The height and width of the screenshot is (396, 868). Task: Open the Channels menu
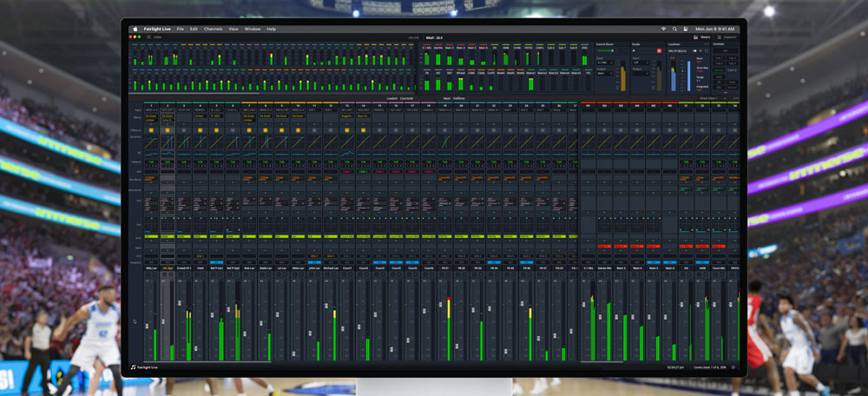point(214,29)
